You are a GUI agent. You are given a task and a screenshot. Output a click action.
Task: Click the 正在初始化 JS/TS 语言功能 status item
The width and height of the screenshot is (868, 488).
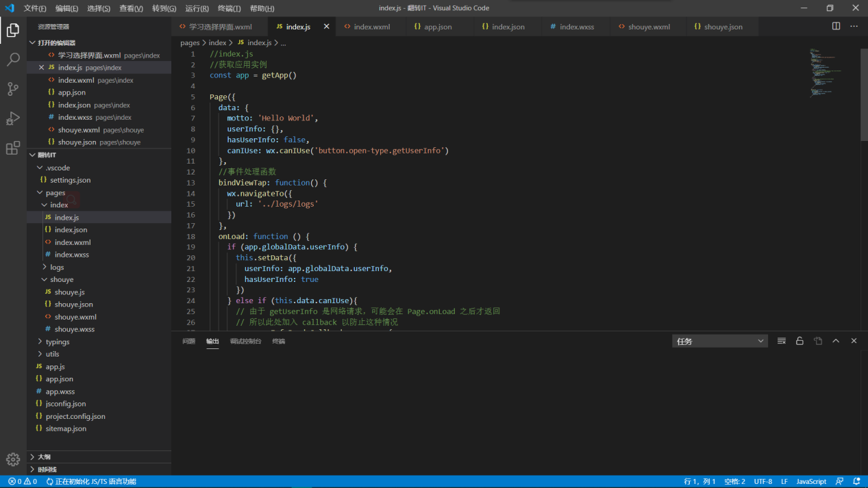click(91, 482)
